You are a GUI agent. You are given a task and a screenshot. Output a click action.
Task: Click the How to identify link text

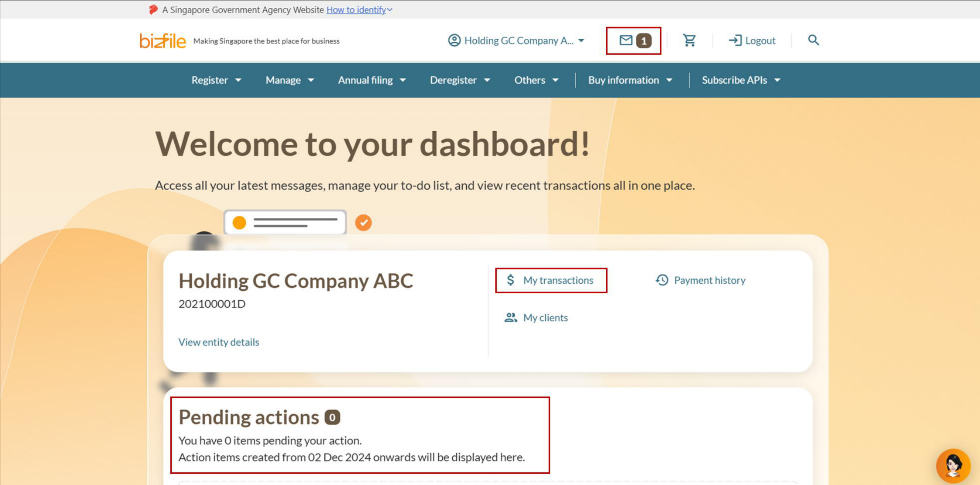pos(356,10)
